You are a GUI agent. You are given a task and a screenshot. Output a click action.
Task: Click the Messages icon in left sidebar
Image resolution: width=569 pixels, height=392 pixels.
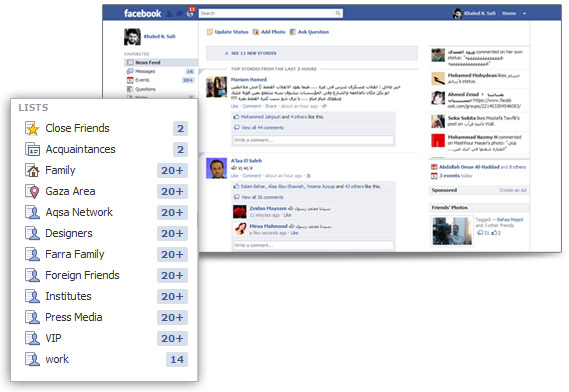pos(130,72)
